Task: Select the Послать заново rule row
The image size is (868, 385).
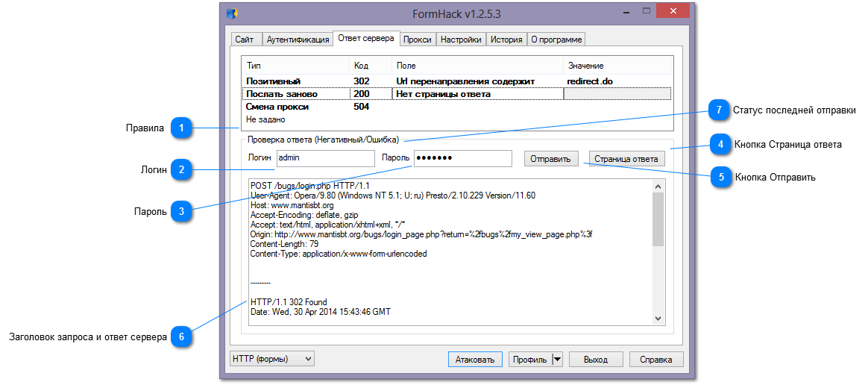Action: pos(282,94)
